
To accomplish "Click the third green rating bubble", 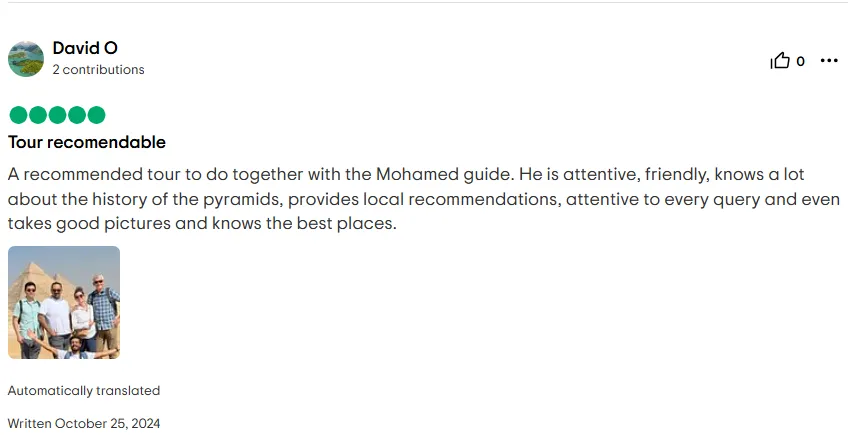I will pyautogui.click(x=57, y=115).
